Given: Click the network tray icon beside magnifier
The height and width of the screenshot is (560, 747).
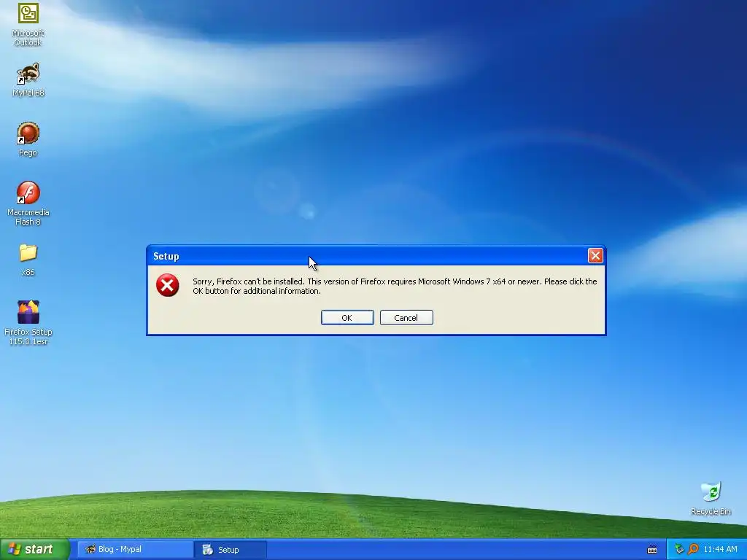Looking at the screenshot, I should click(679, 550).
